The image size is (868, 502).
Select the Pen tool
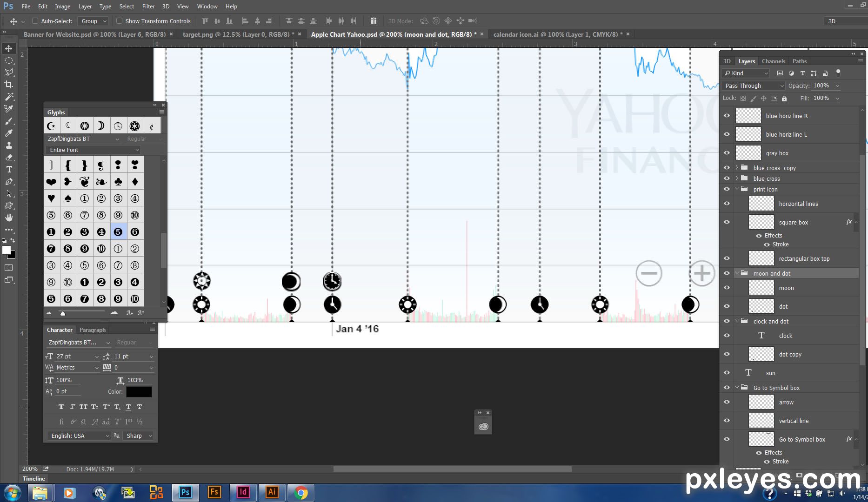point(9,181)
